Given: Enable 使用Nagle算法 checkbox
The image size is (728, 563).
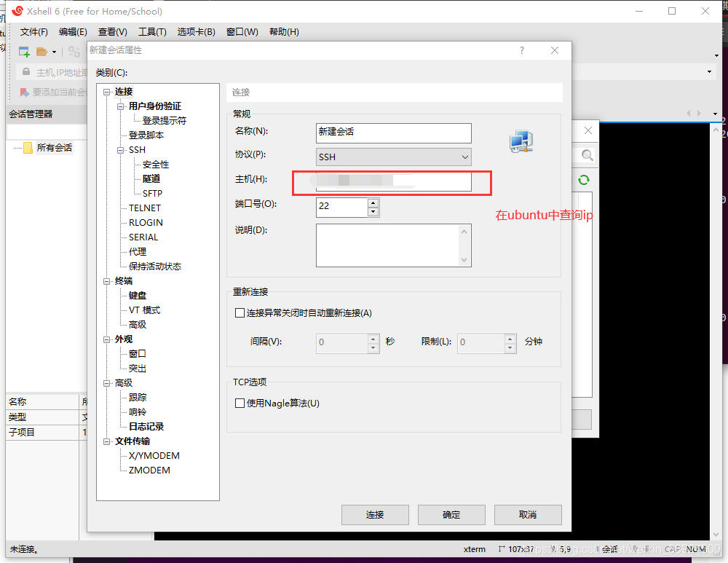Looking at the screenshot, I should coord(240,403).
